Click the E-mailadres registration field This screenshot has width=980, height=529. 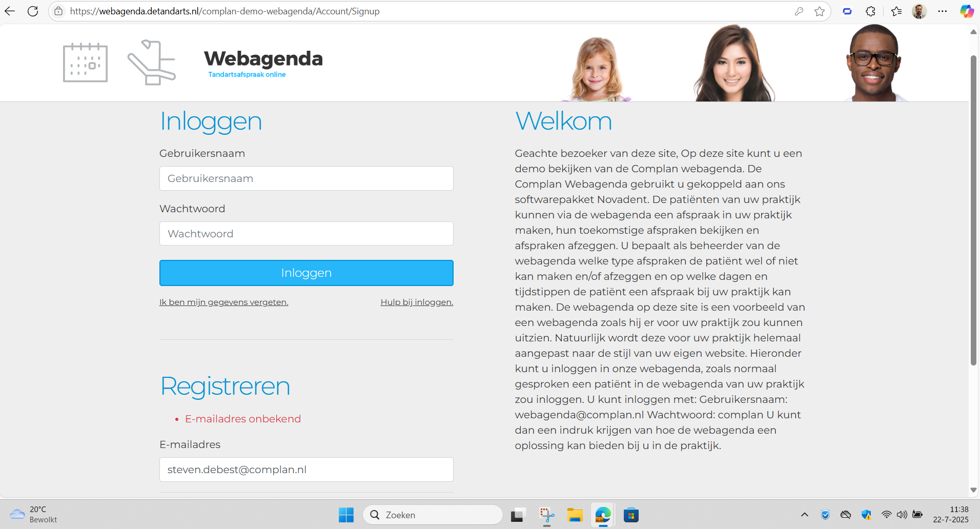click(x=306, y=470)
